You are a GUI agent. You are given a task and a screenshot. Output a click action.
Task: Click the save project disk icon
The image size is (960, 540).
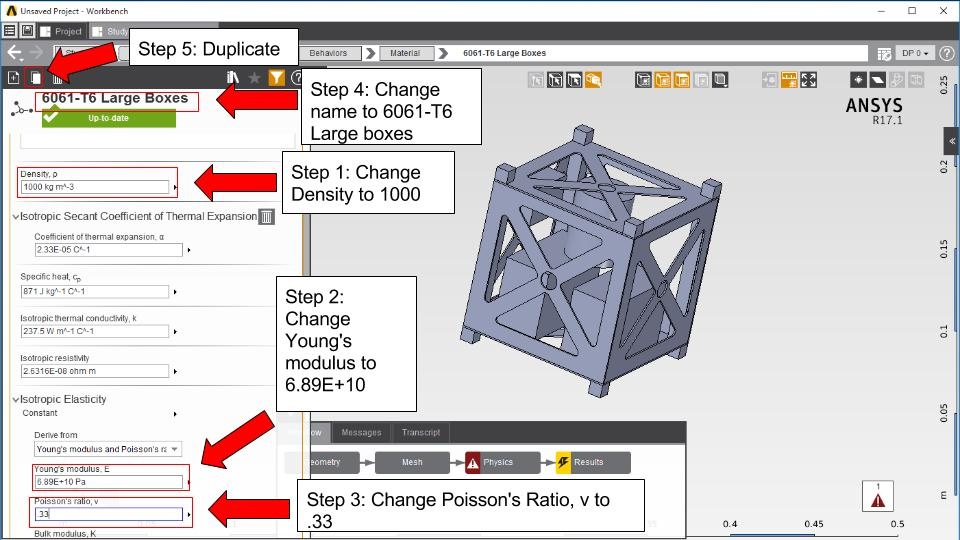click(x=28, y=31)
